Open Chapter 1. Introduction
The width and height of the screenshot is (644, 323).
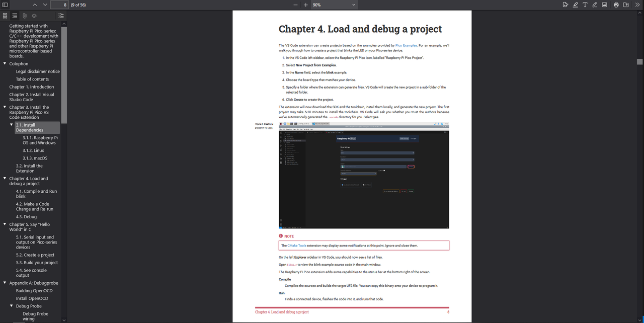pos(31,87)
